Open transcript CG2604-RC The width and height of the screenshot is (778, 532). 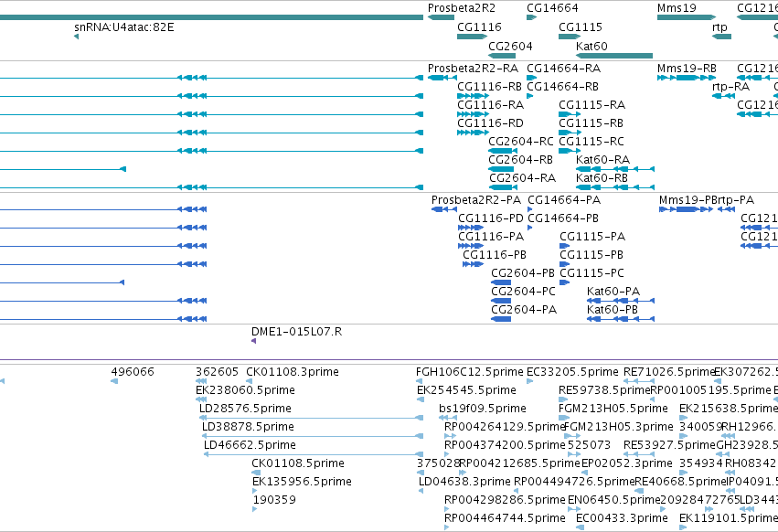click(x=521, y=142)
